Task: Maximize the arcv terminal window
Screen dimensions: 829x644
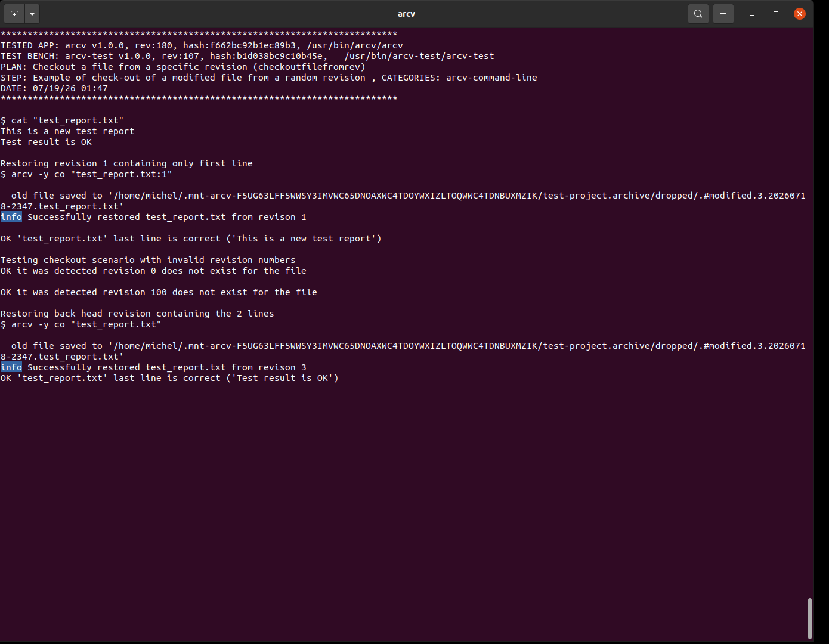Action: click(776, 14)
